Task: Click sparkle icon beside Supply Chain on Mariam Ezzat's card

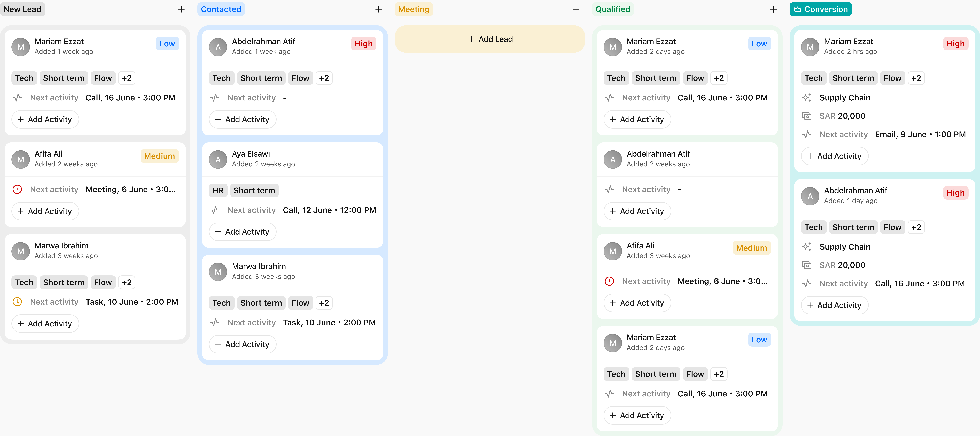Action: [807, 98]
